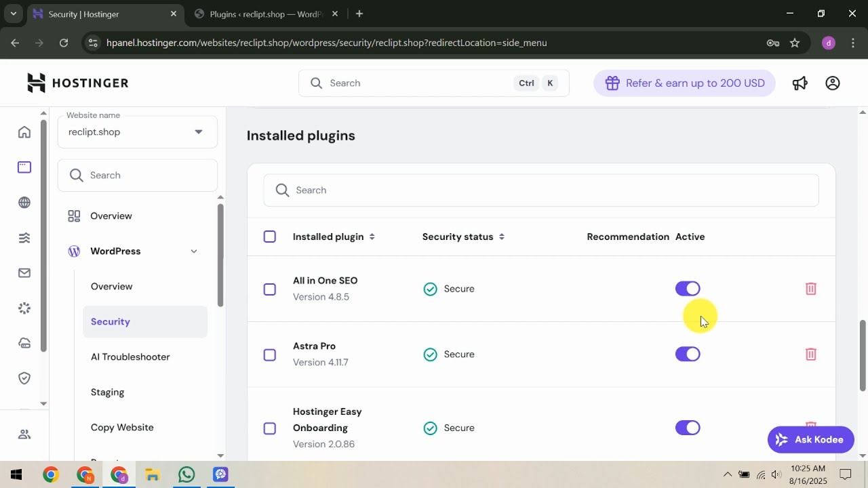Open WhatsApp from the taskbar
868x488 pixels.
[186, 474]
